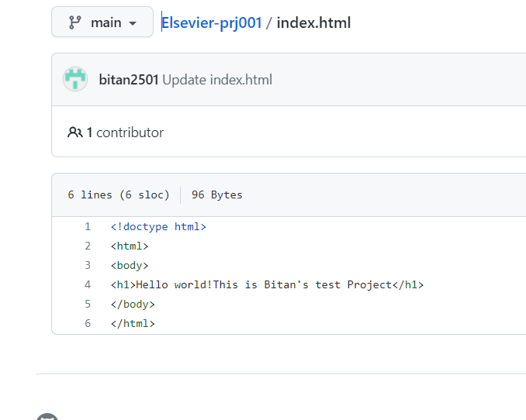This screenshot has height=420, width=526.
Task: Click the opening <body> tag line
Action: (130, 266)
